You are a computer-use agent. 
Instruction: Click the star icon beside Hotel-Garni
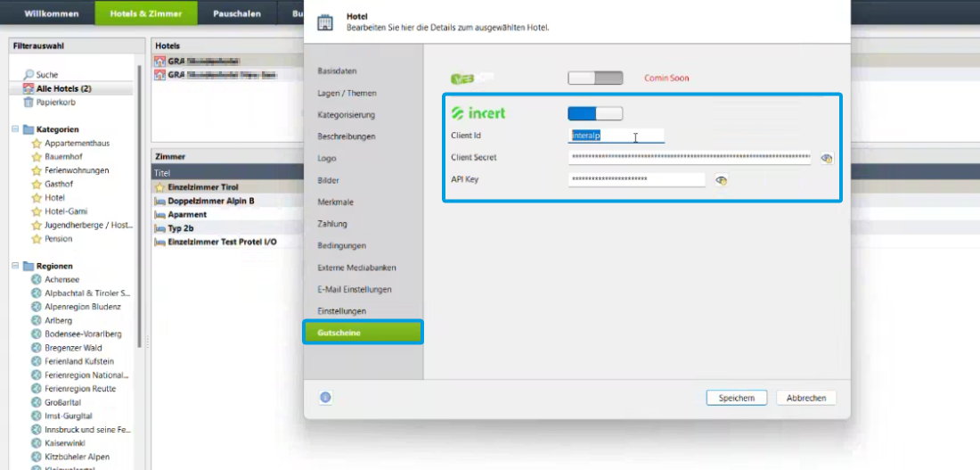pyautogui.click(x=37, y=211)
